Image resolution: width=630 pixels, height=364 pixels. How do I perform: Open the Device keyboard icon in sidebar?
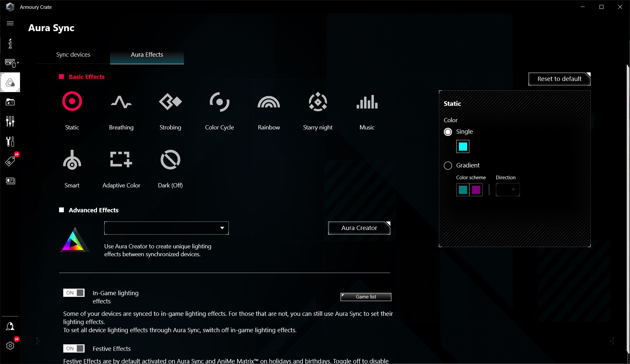[11, 63]
